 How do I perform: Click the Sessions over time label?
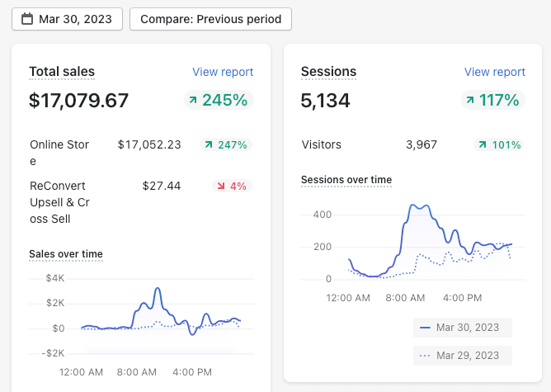pyautogui.click(x=346, y=179)
